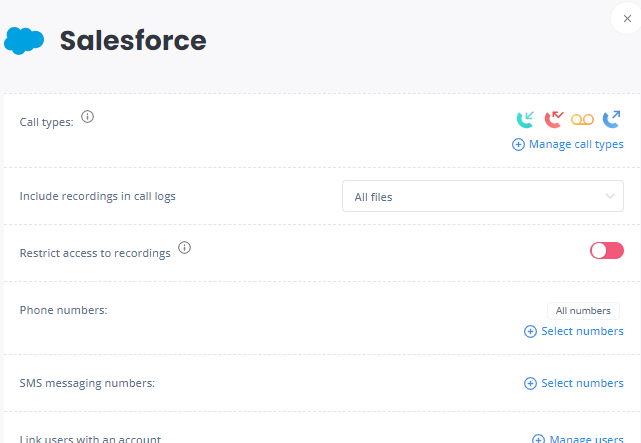Click the Salesforce heading text
Viewport: 641px width, 443px height.
click(133, 40)
